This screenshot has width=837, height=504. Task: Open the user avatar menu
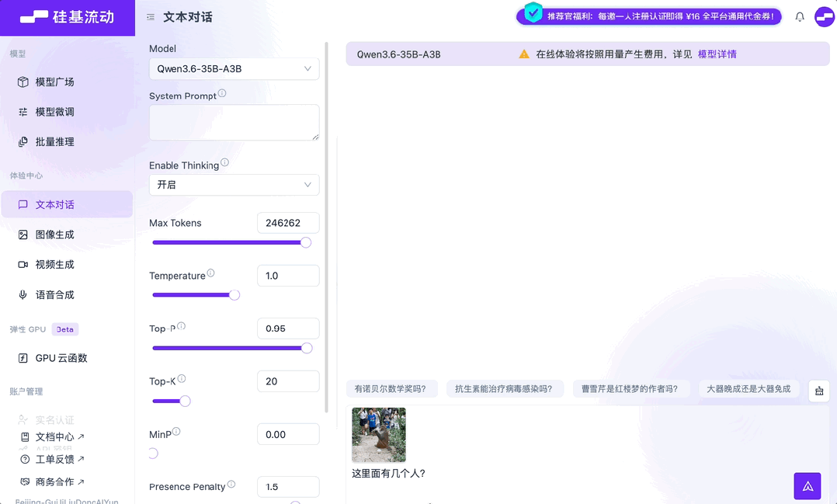coord(825,17)
